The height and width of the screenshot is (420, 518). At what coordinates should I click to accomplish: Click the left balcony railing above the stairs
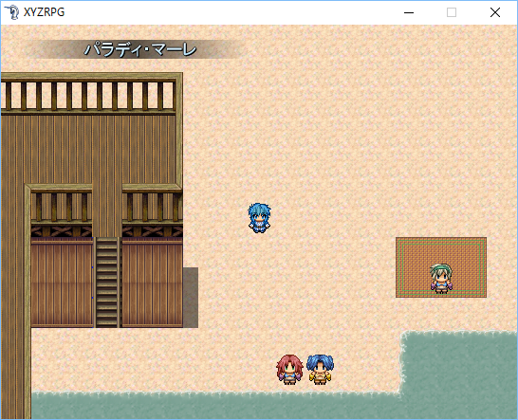point(62,207)
